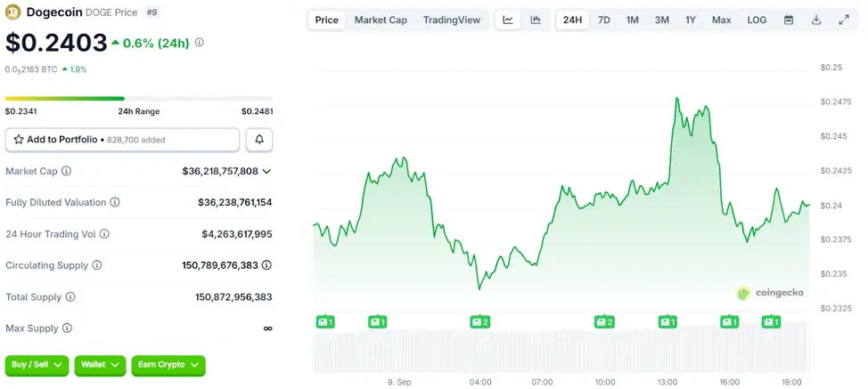
Task: Click the Market Cap info icon
Action: point(66,171)
